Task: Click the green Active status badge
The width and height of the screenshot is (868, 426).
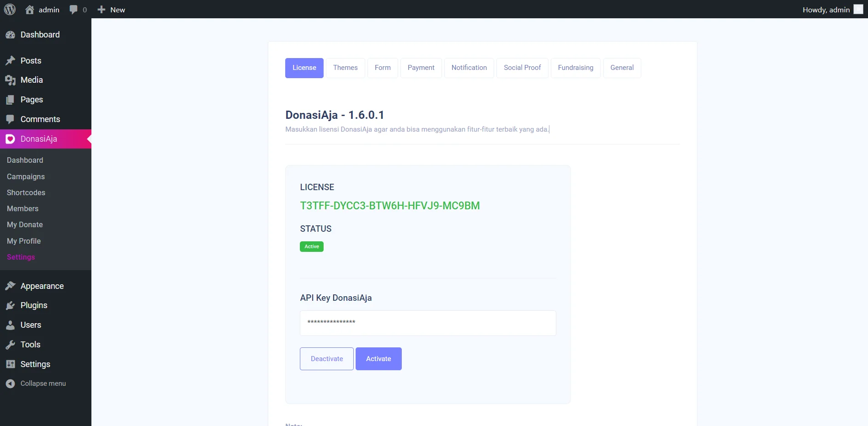Action: click(312, 246)
